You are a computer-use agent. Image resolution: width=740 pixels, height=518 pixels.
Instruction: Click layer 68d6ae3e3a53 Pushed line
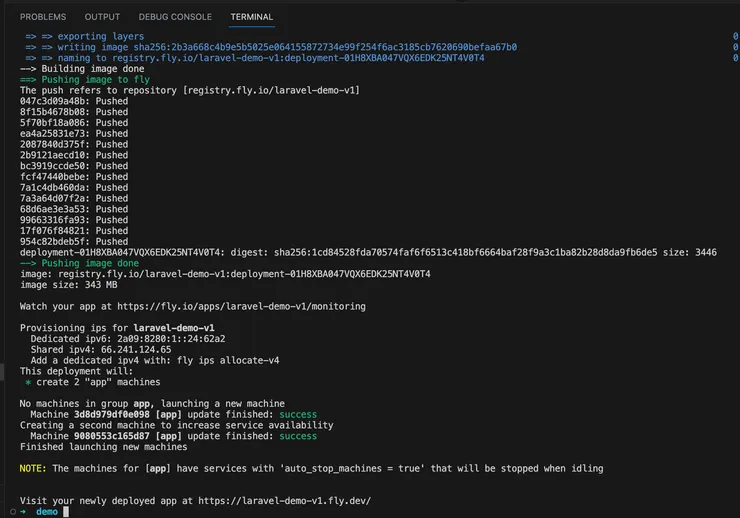[x=74, y=209]
